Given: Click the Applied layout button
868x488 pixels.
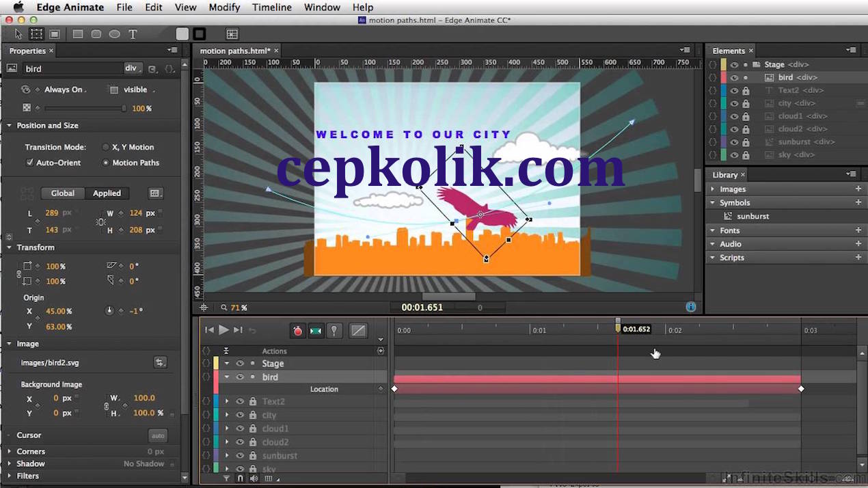Looking at the screenshot, I should point(107,193).
